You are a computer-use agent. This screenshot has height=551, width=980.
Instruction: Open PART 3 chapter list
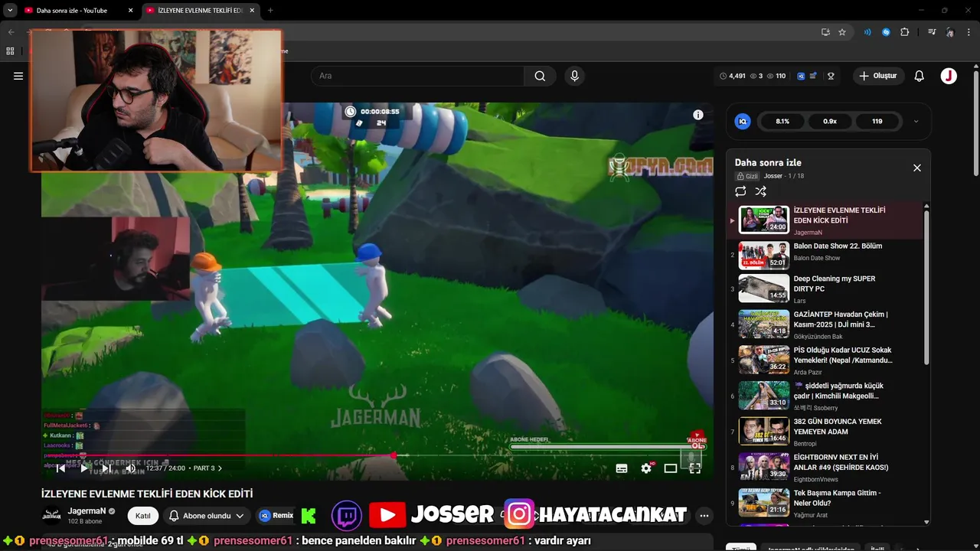(208, 468)
